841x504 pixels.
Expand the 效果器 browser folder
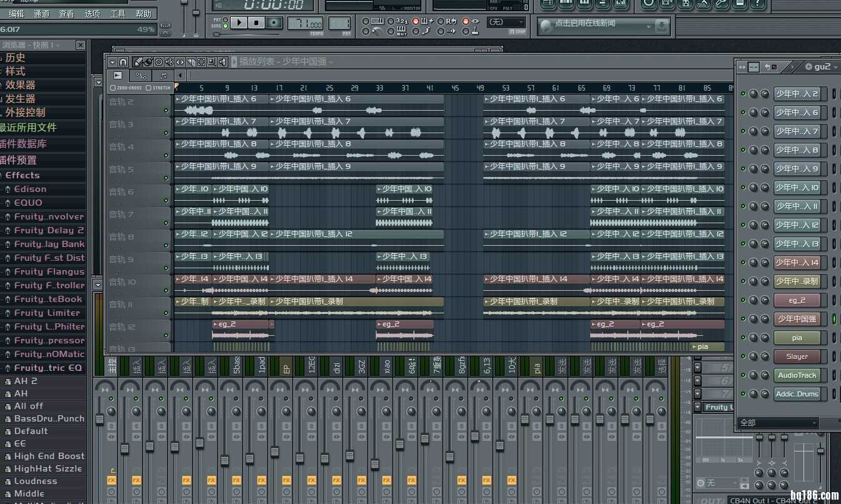coord(20,84)
